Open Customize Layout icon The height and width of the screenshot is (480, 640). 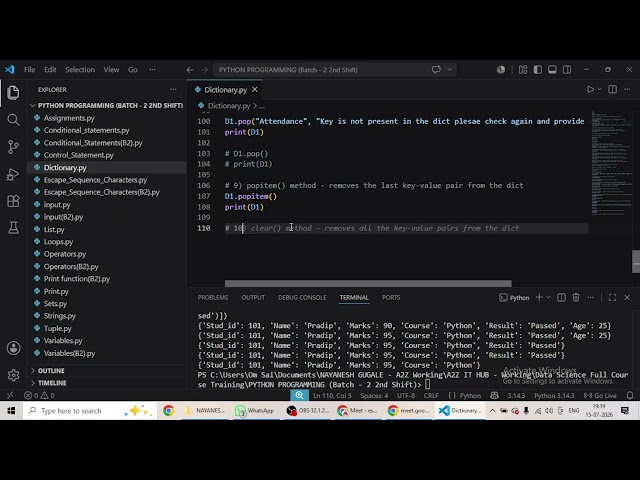(x=523, y=70)
